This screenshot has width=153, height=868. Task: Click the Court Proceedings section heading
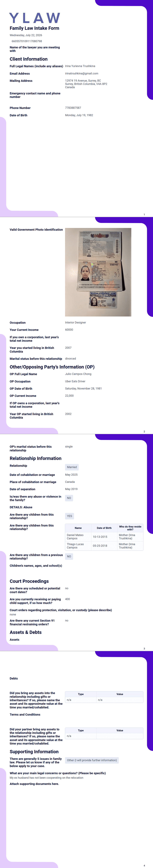pos(29,581)
